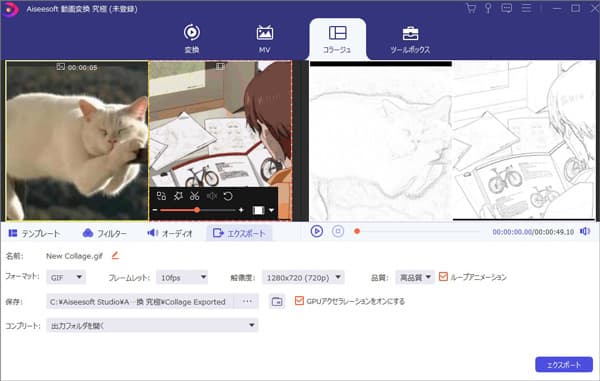The height and width of the screenshot is (381, 600).
Task: Click the save path input field
Action: tap(140, 301)
